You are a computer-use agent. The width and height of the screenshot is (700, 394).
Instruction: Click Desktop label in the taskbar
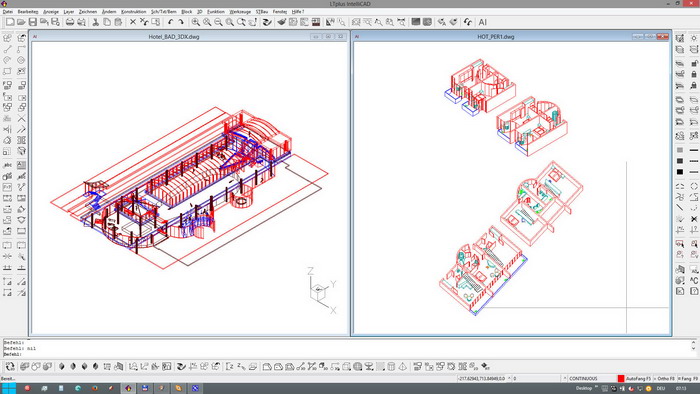(x=583, y=388)
